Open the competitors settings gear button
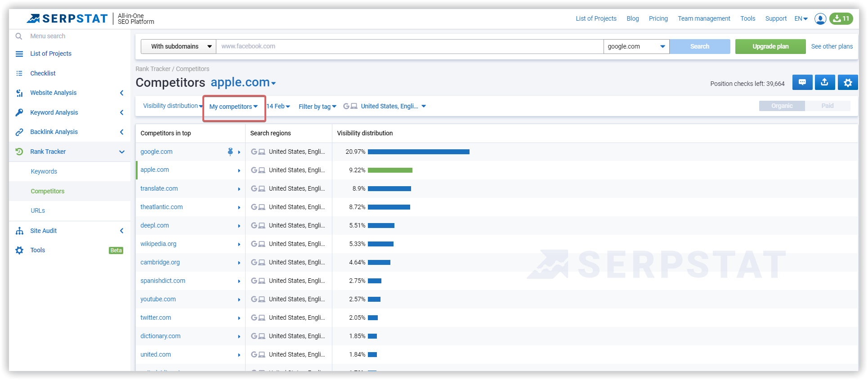The image size is (868, 380). [848, 82]
